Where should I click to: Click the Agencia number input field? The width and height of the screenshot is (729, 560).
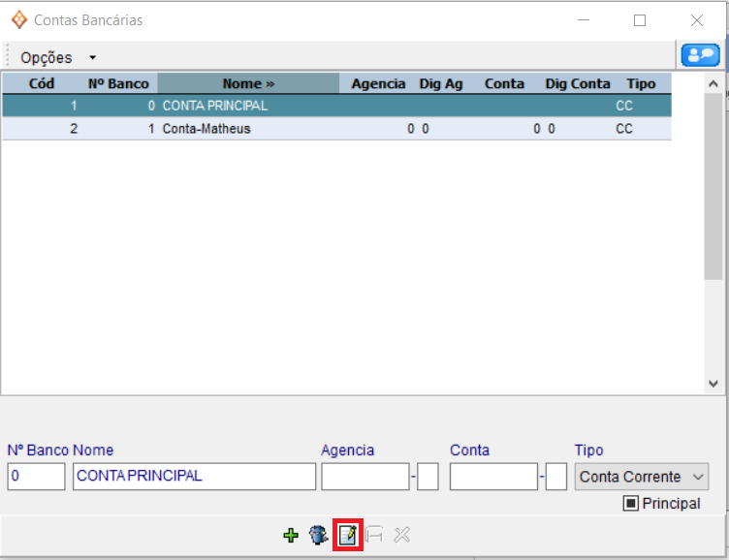pos(365,477)
